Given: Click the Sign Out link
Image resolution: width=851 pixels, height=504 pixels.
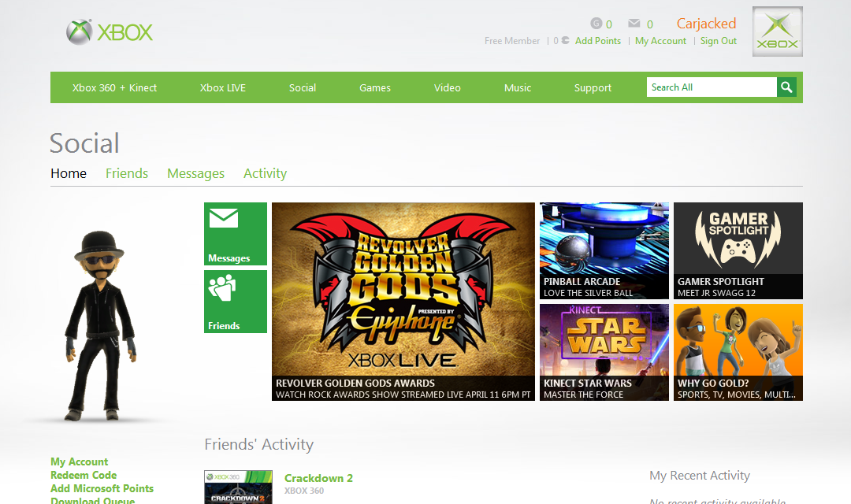Looking at the screenshot, I should click(718, 41).
